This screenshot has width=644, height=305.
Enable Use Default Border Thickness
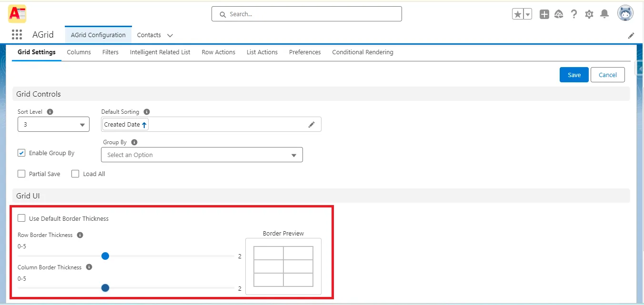21,217
